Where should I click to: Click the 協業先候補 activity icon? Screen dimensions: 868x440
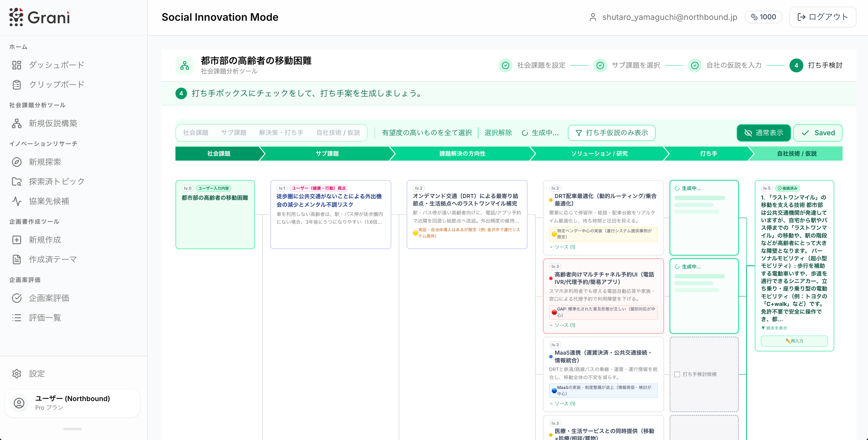click(16, 201)
